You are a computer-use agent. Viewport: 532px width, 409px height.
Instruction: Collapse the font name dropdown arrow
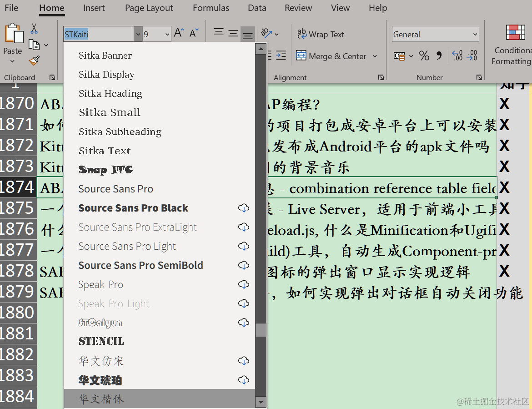138,34
